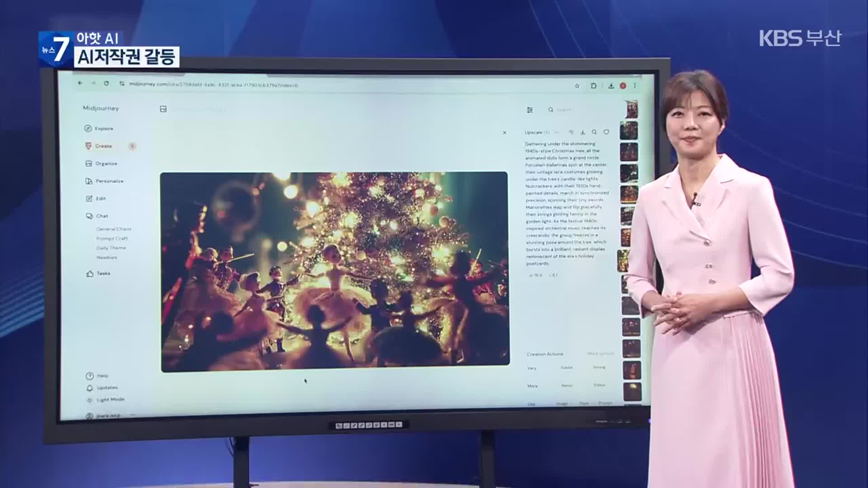Open Chat in the sidebar
The image size is (868, 488).
point(97,216)
